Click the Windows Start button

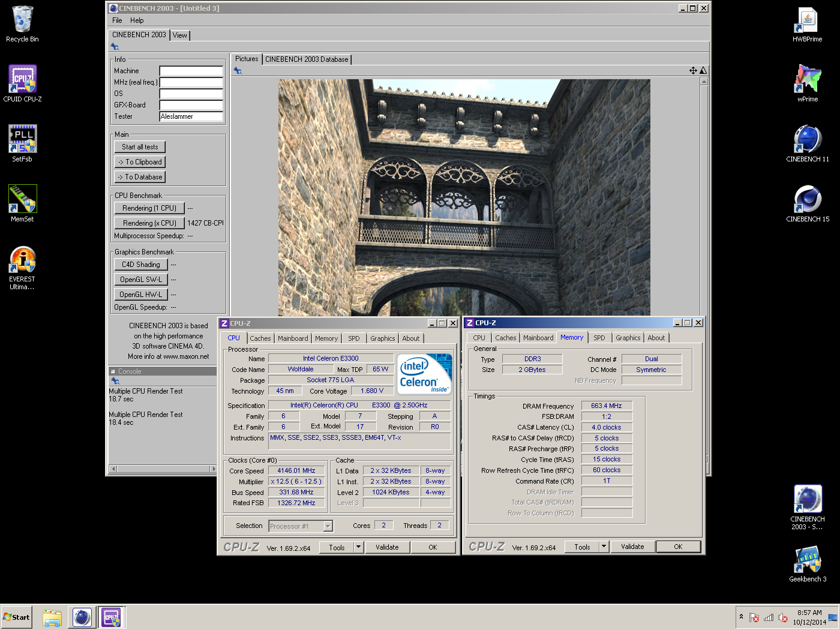click(16, 617)
